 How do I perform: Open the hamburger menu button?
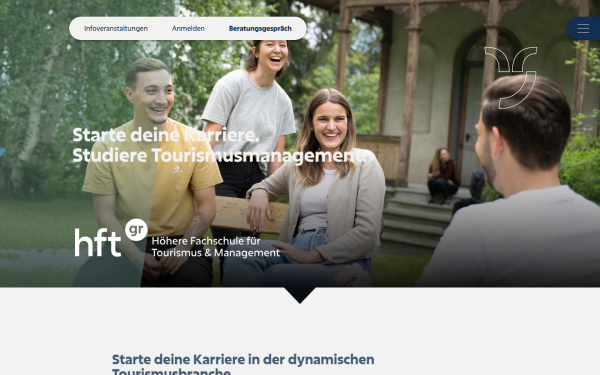[583, 29]
